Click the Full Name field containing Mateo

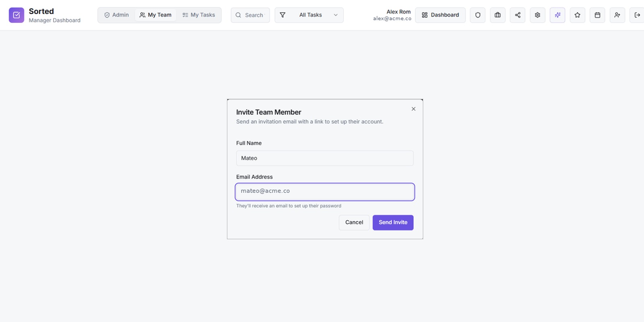pyautogui.click(x=325, y=158)
